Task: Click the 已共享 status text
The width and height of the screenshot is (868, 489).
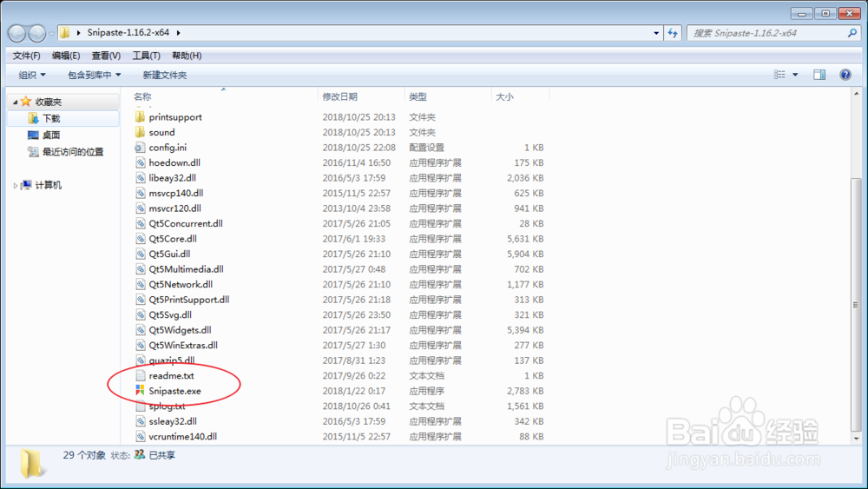Action: coord(162,455)
